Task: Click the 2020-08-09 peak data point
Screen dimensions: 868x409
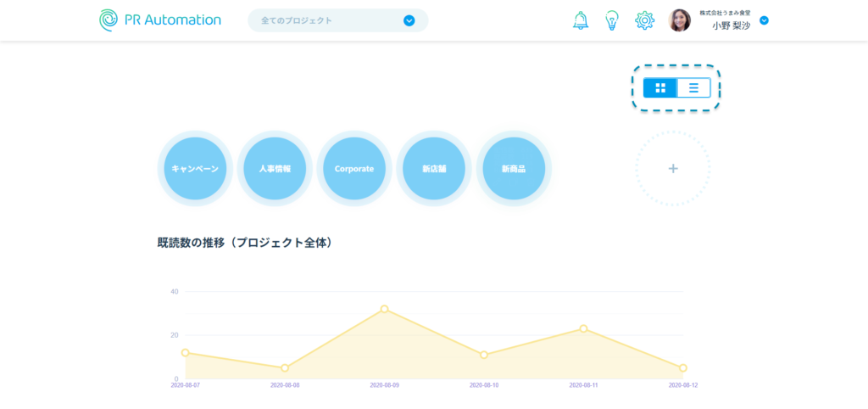Action: [384, 309]
